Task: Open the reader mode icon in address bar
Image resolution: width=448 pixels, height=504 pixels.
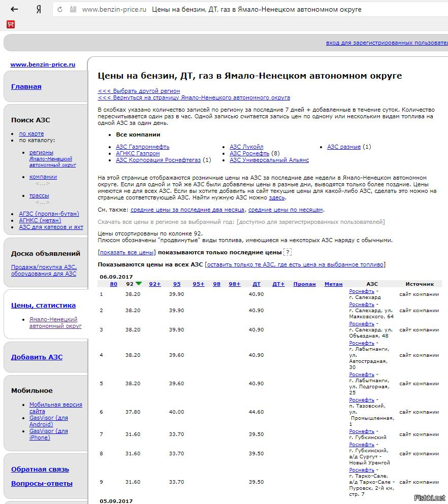Action: tap(73, 9)
